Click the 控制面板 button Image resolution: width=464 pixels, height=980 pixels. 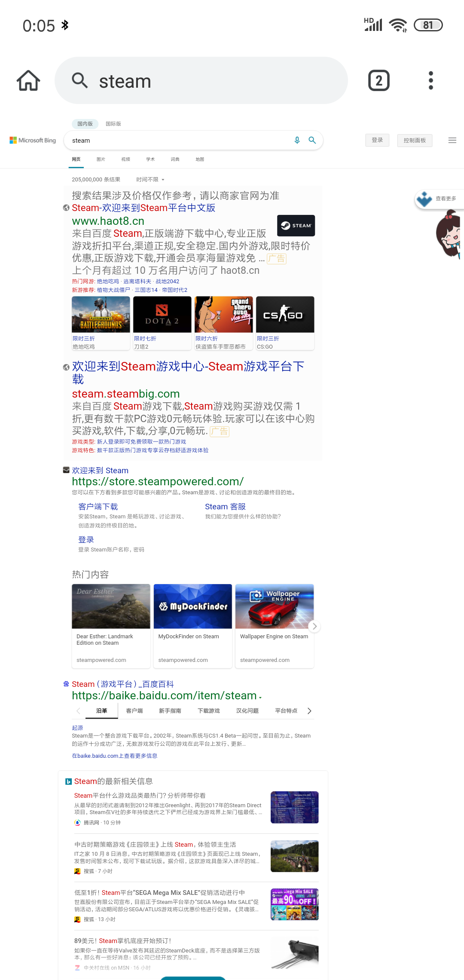[415, 141]
